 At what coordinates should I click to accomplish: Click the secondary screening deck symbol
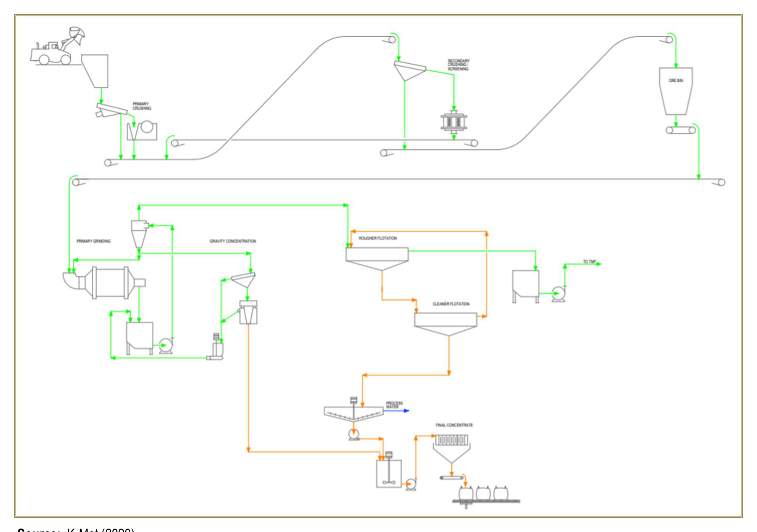[x=410, y=71]
